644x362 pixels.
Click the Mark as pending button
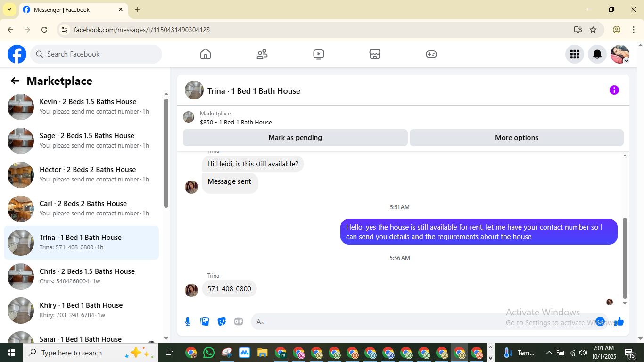click(295, 138)
